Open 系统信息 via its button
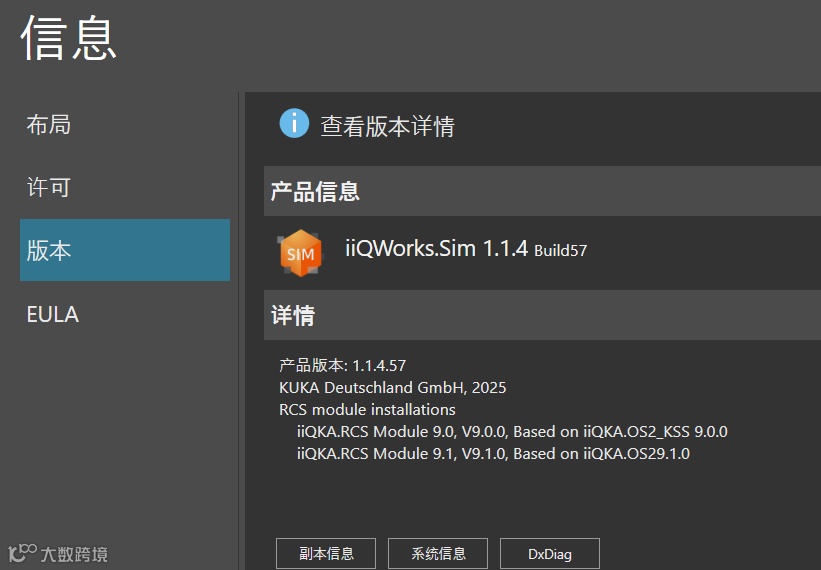This screenshot has height=570, width=821. 438,553
